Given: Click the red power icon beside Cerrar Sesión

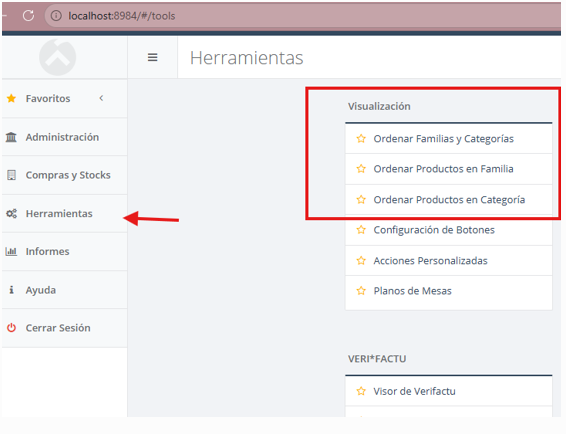Looking at the screenshot, I should click(12, 328).
